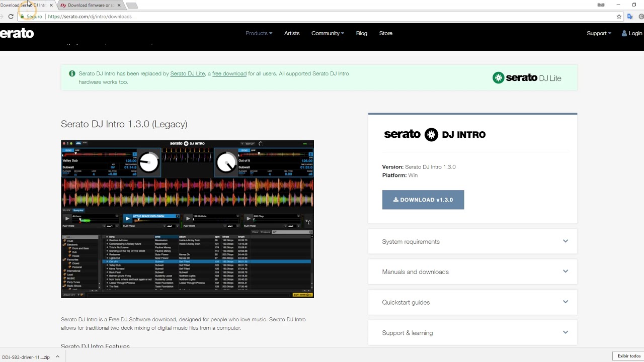
Task: Go to the Artists page
Action: (292, 33)
